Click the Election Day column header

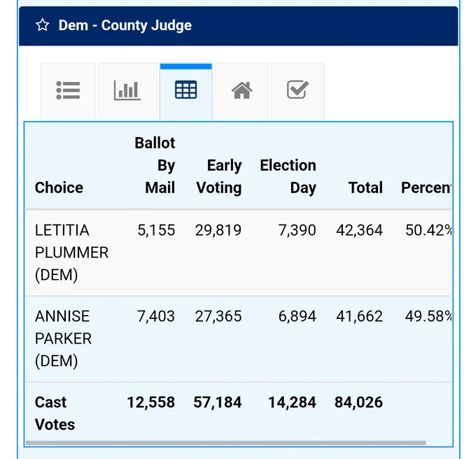pos(288,176)
